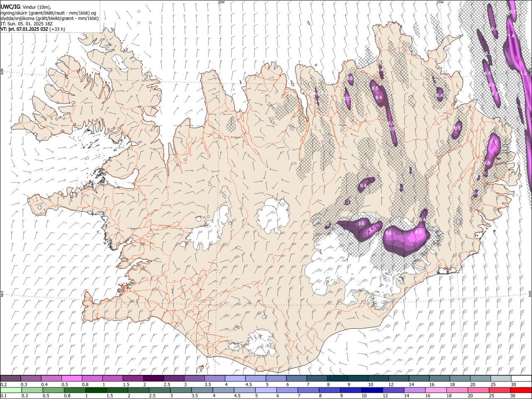Pick the deep blue swatch between 10 and 12
Viewport: 532px width, 399px height.
tap(372, 390)
